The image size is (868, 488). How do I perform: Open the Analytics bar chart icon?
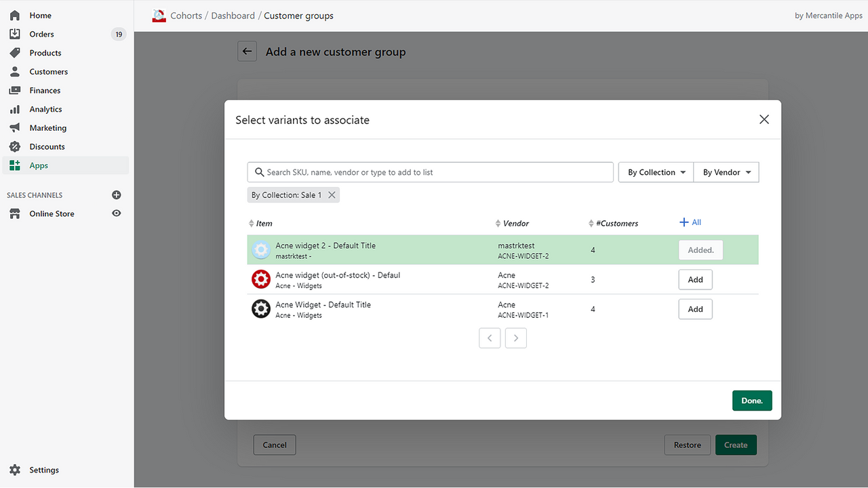tap(15, 109)
